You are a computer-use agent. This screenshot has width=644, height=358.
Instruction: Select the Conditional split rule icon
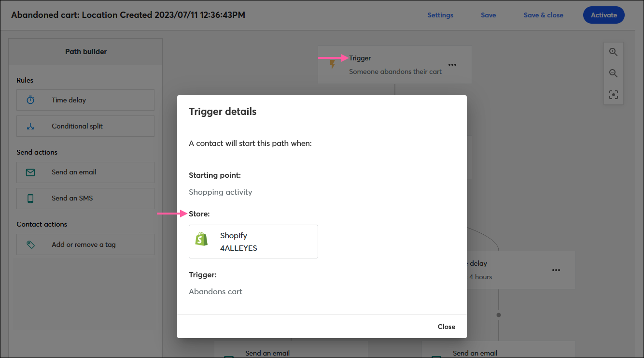[30, 126]
